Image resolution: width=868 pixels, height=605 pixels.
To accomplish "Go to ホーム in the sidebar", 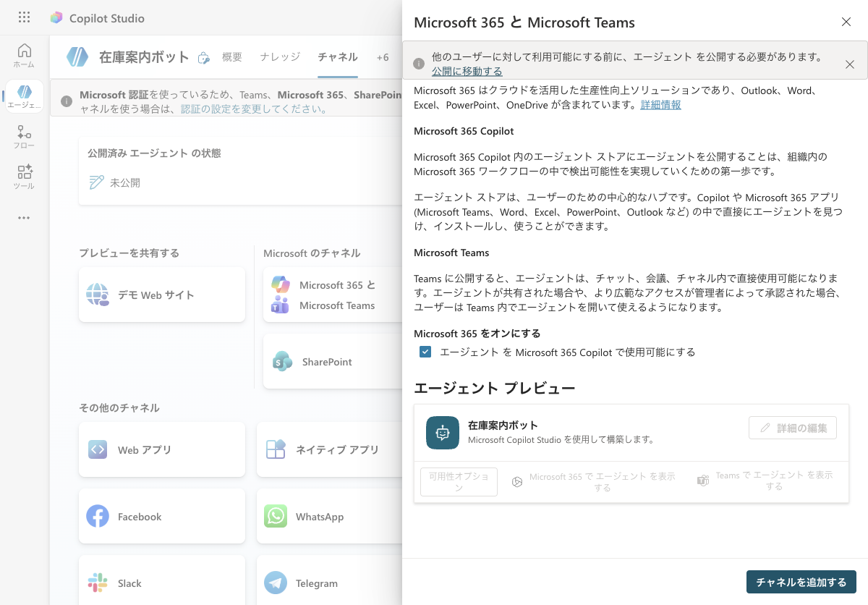I will [x=24, y=56].
